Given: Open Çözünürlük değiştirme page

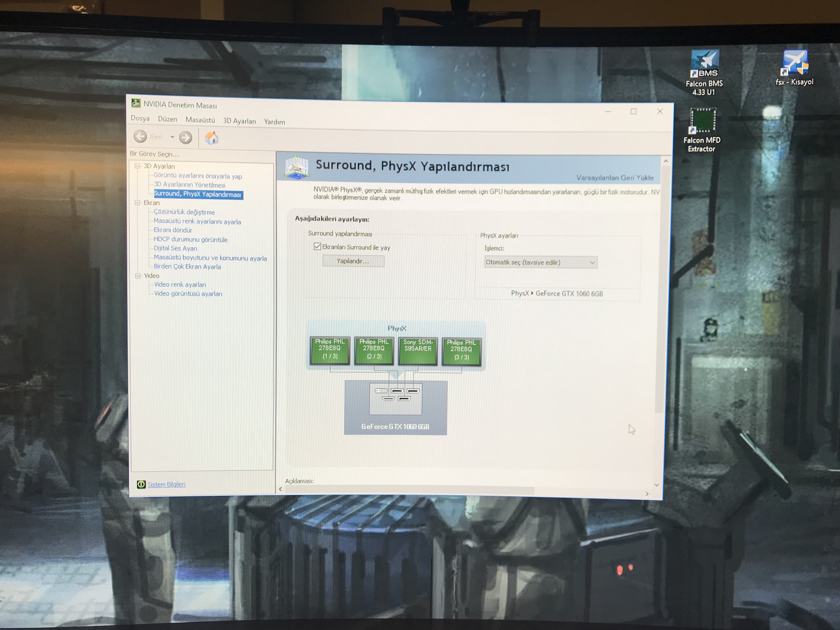Looking at the screenshot, I should point(184,212).
